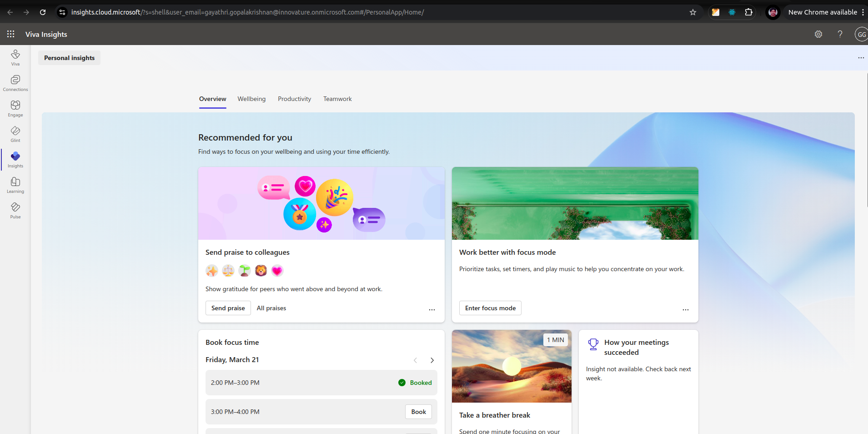This screenshot has width=868, height=434.
Task: Click How your meetings succeeded heading
Action: tap(637, 347)
